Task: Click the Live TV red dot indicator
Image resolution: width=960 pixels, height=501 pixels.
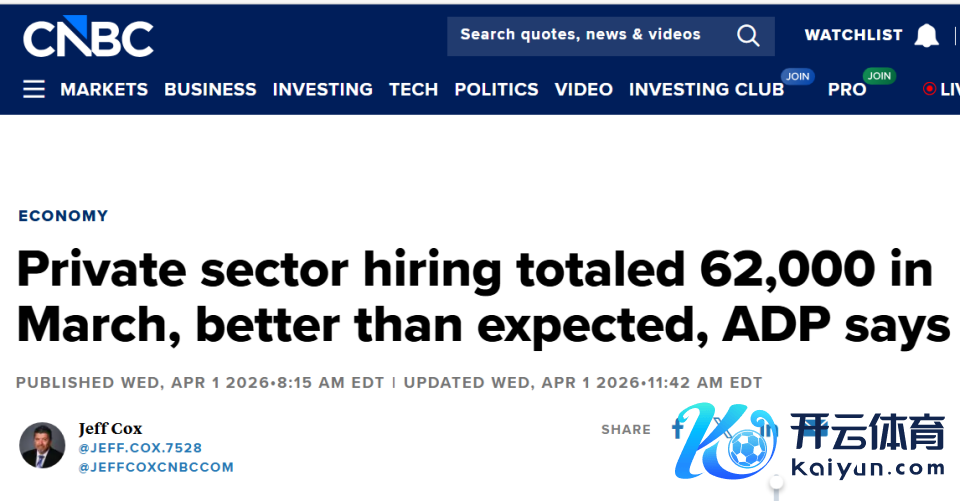Action: [929, 89]
